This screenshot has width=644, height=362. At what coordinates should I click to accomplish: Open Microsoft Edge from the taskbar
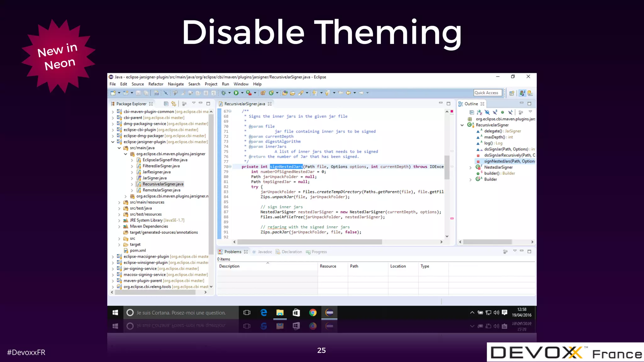264,313
